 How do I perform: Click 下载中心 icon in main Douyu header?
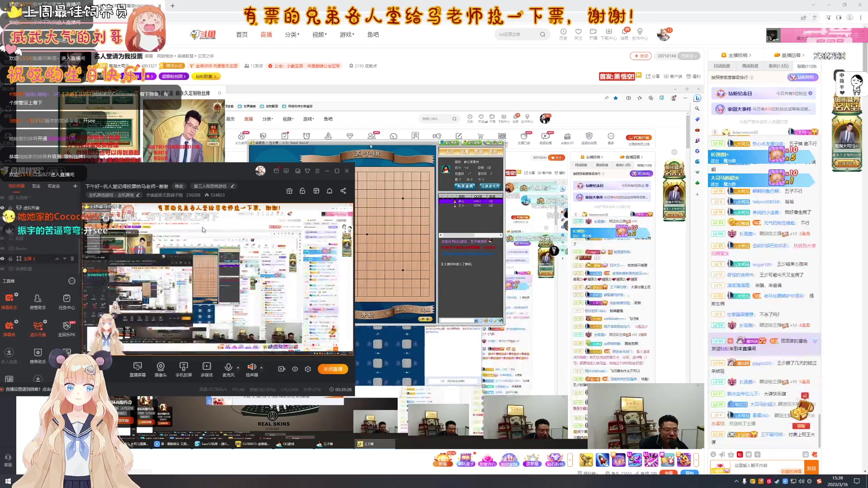point(609,34)
